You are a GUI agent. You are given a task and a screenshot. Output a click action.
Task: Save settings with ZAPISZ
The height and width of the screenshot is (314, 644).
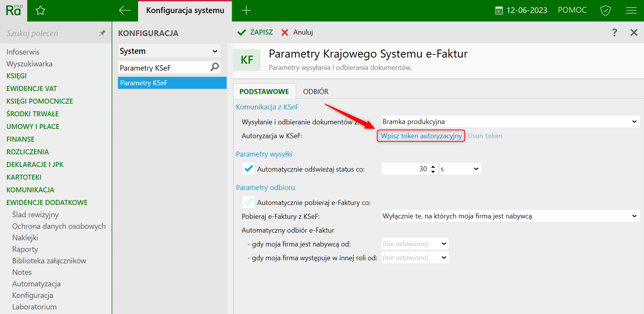(255, 32)
